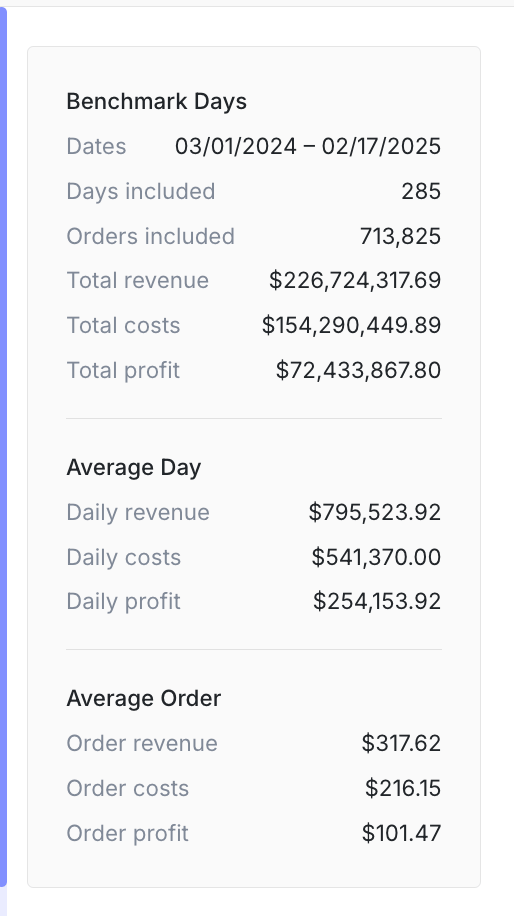This screenshot has width=514, height=916.
Task: Click the Benchmark Days heading
Action: (x=157, y=102)
